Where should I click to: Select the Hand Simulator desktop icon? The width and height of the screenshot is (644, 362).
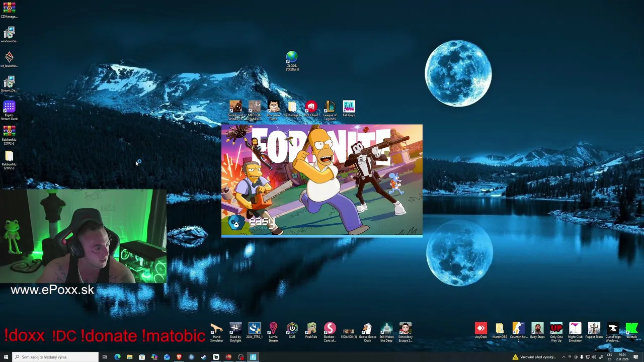tap(216, 332)
